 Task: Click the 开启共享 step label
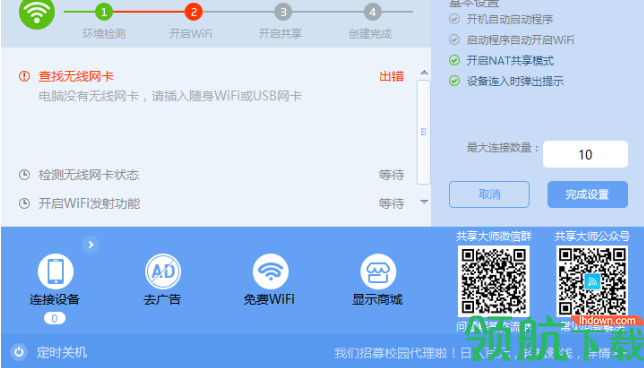(281, 34)
